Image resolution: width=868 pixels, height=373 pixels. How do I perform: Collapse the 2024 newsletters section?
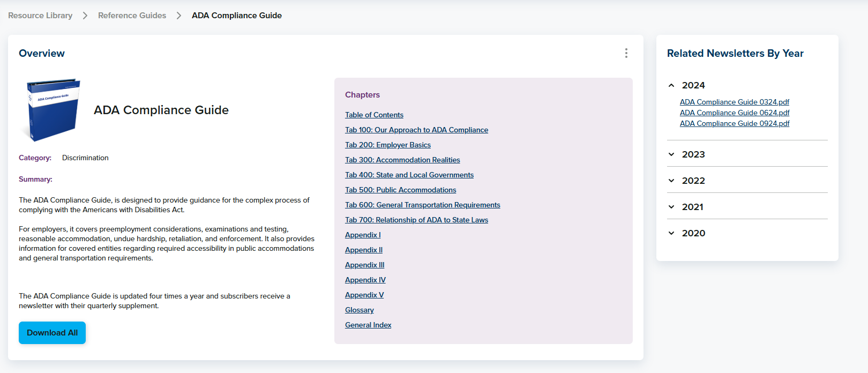tap(747, 85)
